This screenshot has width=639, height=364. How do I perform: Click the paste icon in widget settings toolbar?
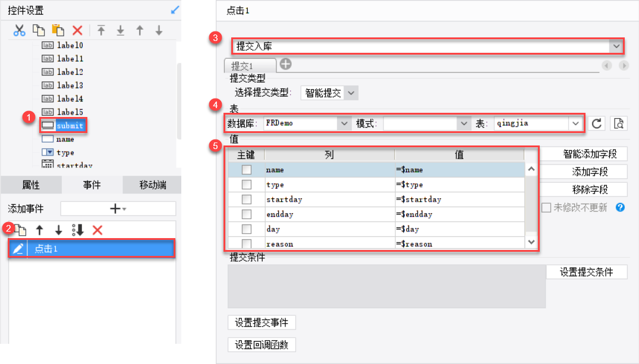[58, 30]
